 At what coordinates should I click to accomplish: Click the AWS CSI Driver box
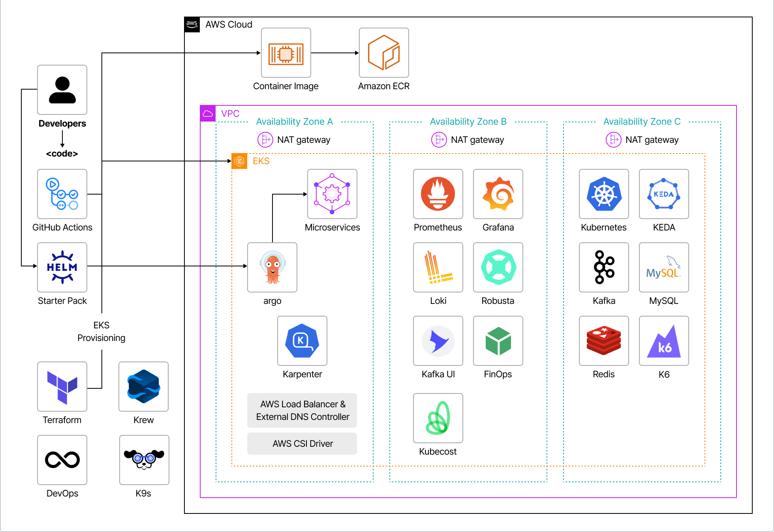coord(302,443)
